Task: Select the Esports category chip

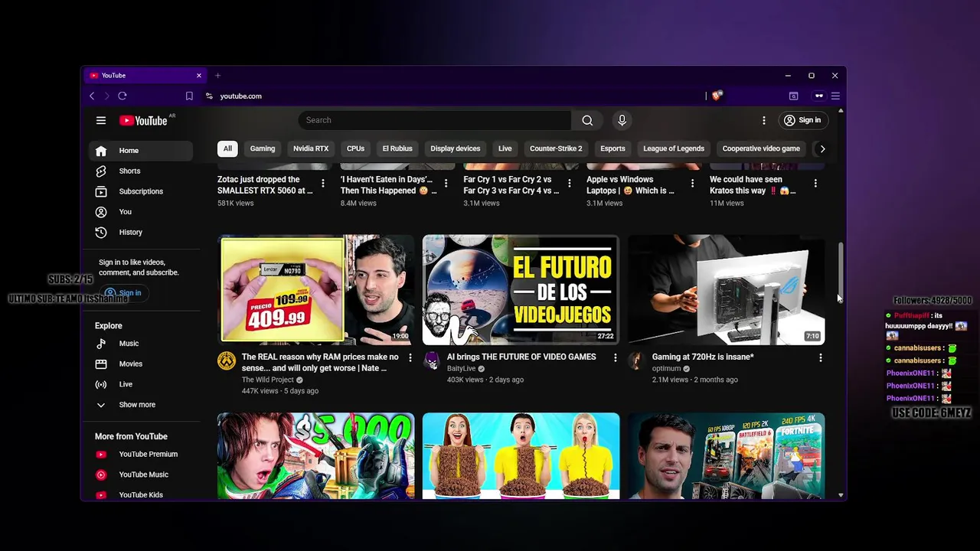Action: (x=612, y=148)
